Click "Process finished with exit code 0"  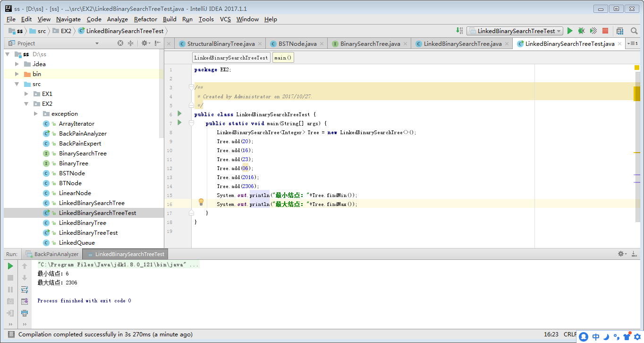point(84,300)
